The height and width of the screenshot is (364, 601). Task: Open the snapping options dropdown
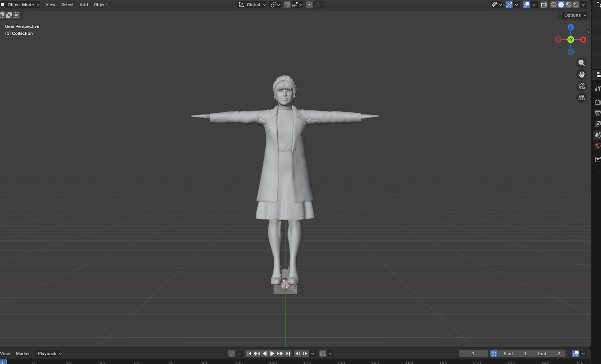297,5
